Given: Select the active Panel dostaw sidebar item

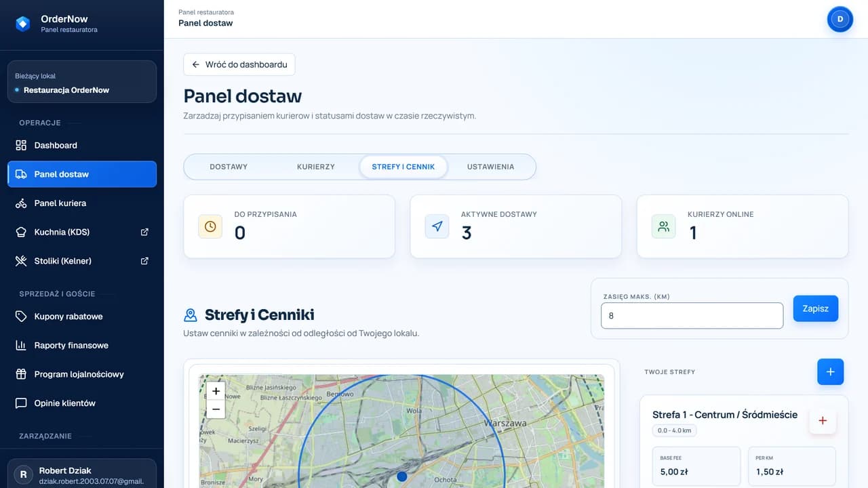Looking at the screenshot, I should [x=82, y=174].
